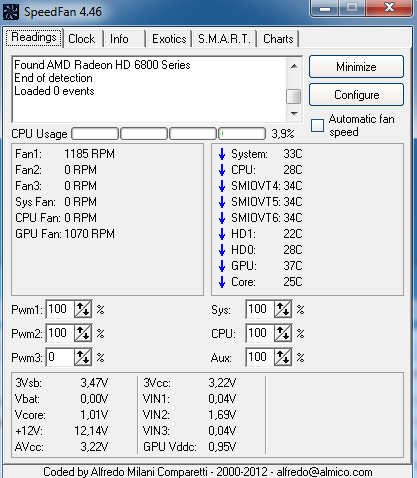Adjust Pwm3 speed with its spinner arrows

[83, 357]
